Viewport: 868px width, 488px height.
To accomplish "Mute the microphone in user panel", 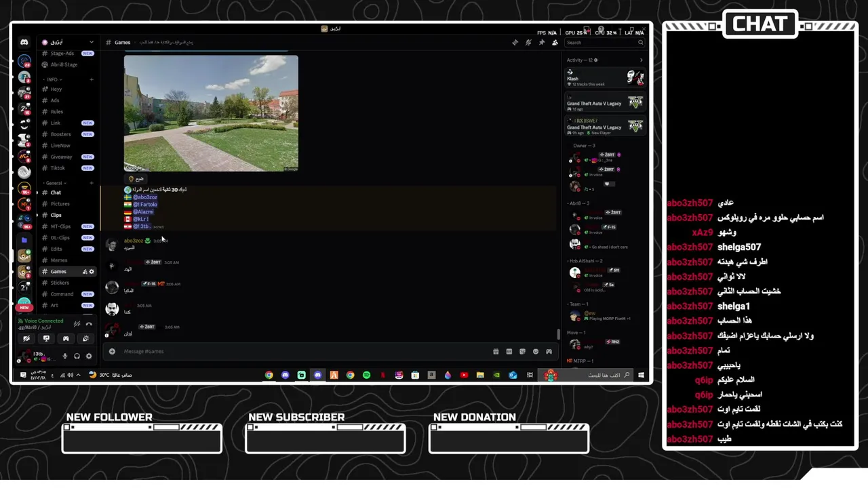I will 65,356.
